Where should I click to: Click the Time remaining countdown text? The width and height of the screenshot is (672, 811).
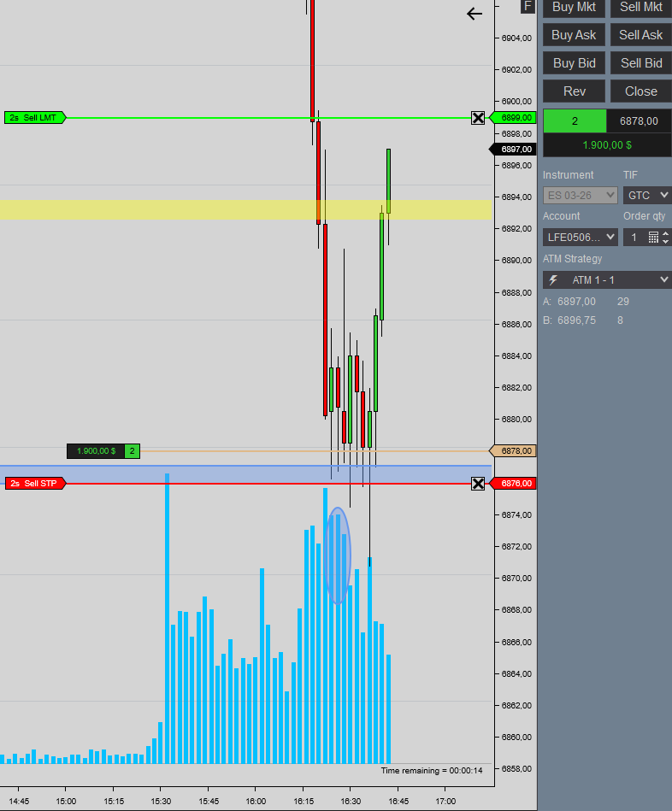tap(432, 771)
